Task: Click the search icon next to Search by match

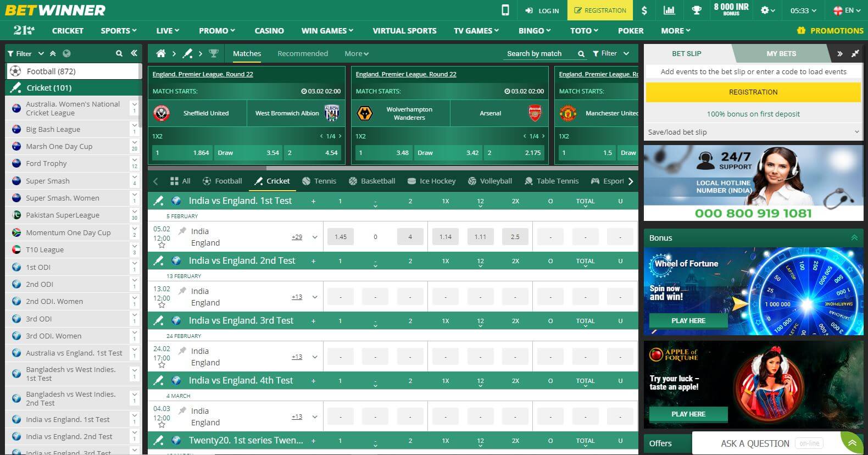Action: pos(581,54)
